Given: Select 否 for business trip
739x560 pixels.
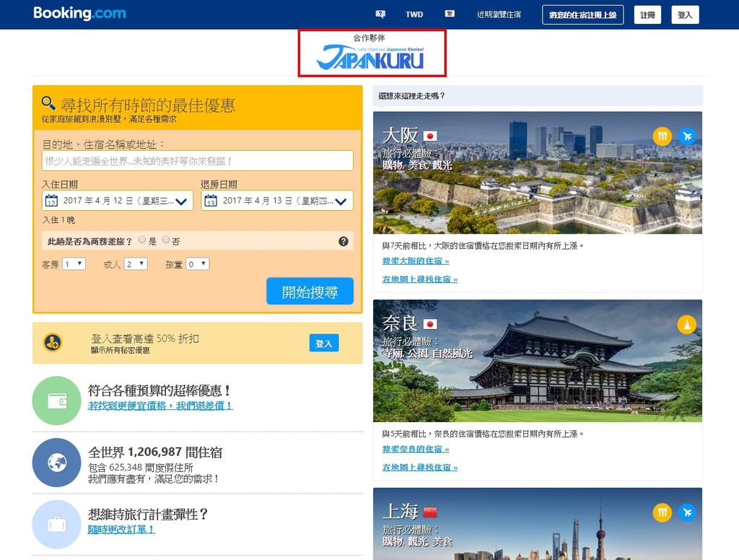Looking at the screenshot, I should point(166,240).
